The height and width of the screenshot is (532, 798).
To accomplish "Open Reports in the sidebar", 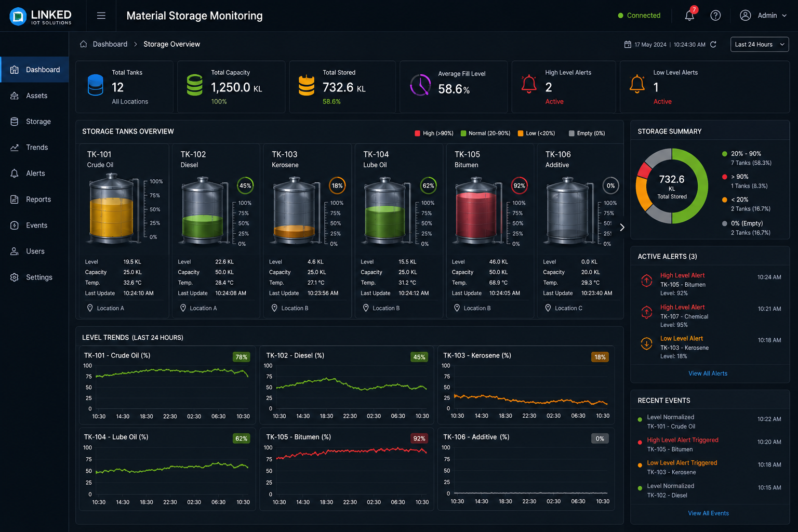I will point(35,199).
